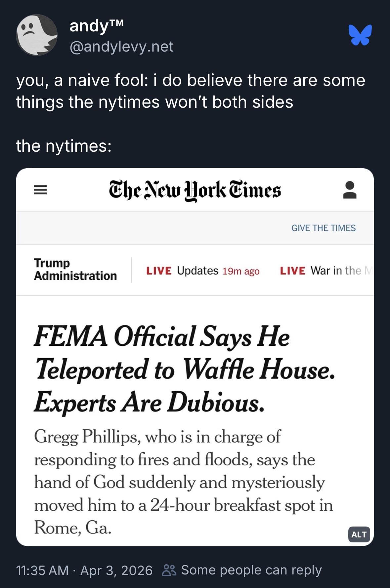Visit the @andylevy.net handle
The width and height of the screenshot is (390, 588).
coord(121,47)
